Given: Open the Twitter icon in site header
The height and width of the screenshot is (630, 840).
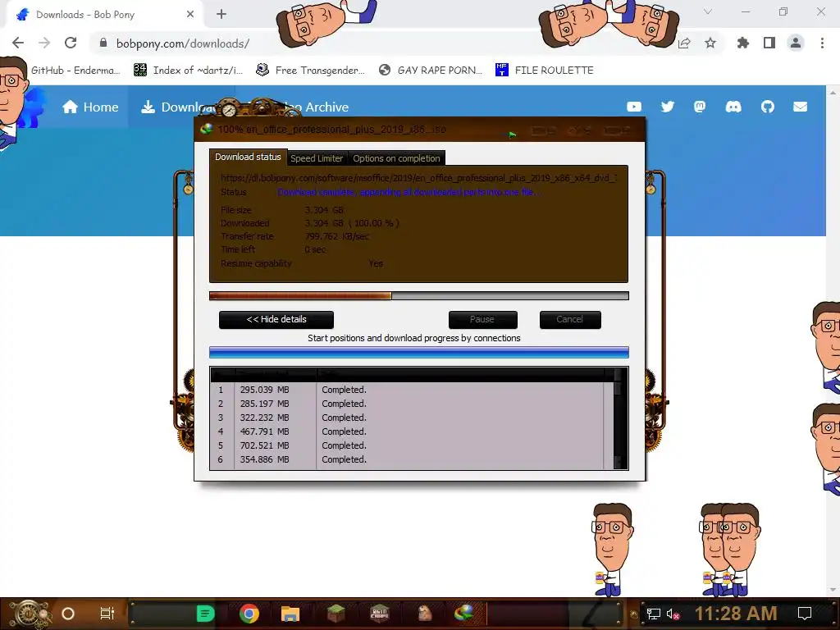Looking at the screenshot, I should click(x=668, y=107).
